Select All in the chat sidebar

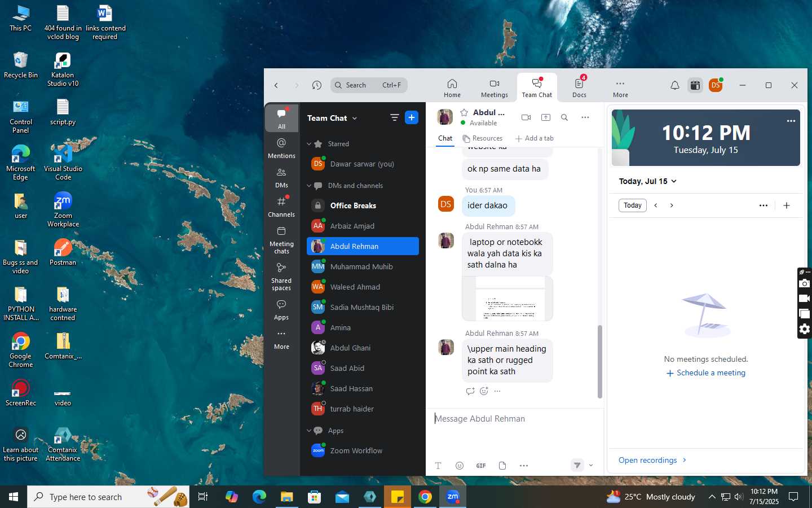pos(281,119)
